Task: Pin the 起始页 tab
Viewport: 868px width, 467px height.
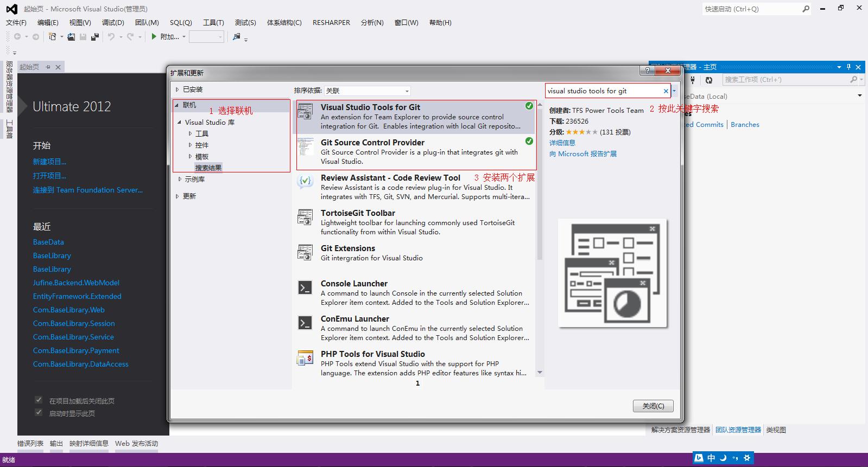Action: pos(48,67)
